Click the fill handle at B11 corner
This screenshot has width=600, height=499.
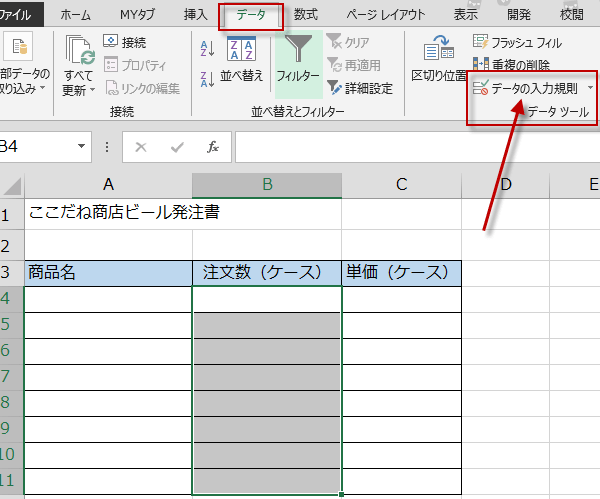pos(341,494)
